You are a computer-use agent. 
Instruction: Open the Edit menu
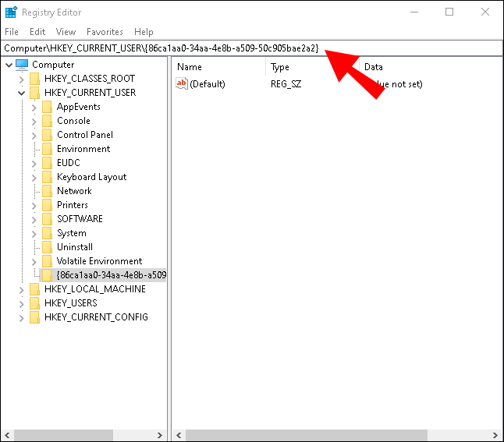(37, 32)
